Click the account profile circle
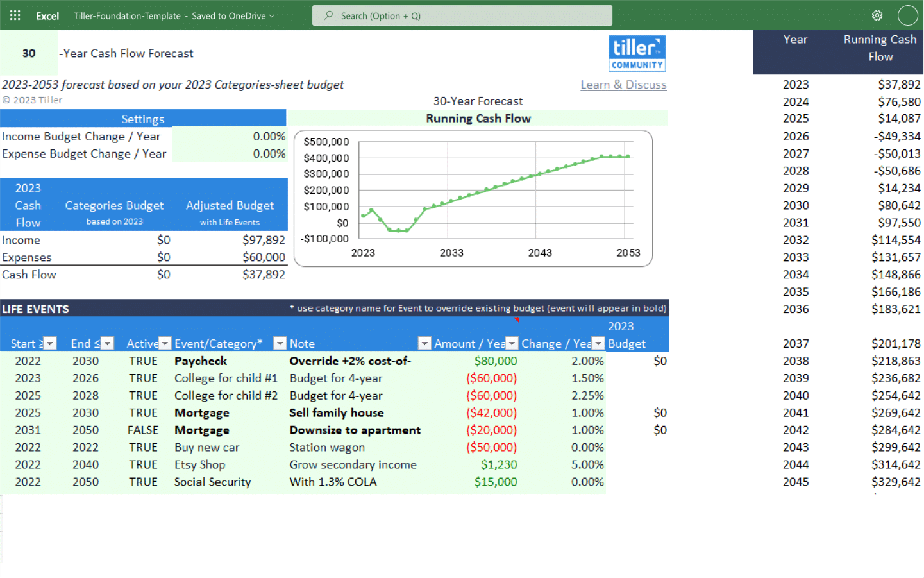The height and width of the screenshot is (578, 924). pos(907,15)
